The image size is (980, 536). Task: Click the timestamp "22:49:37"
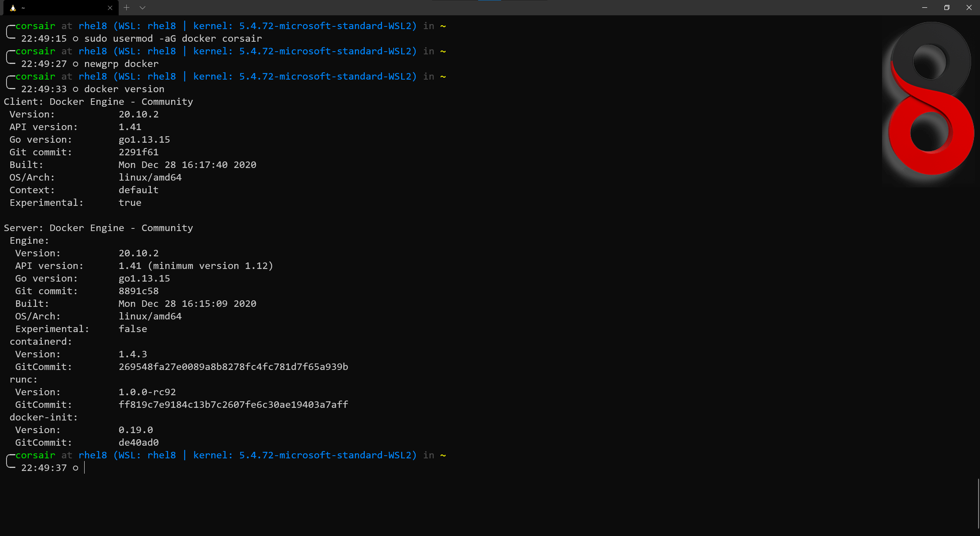[44, 468]
